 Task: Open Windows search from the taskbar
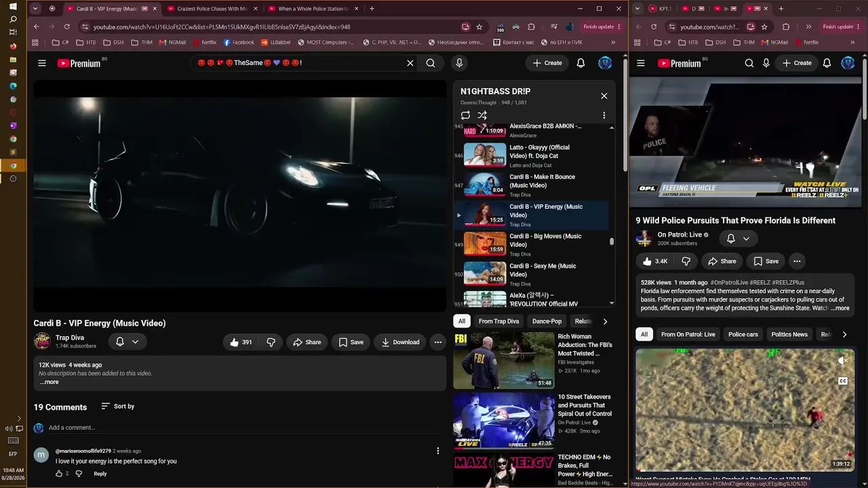coord(13,20)
